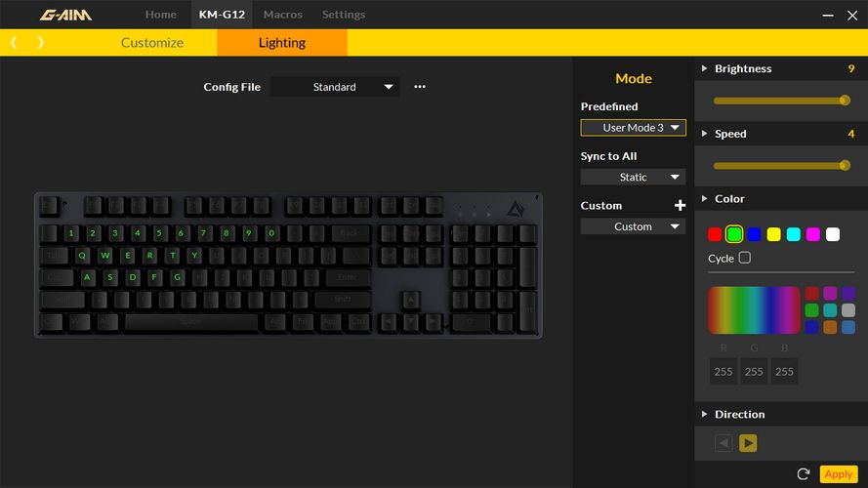Collapse the Speed section
The image size is (868, 488).
[704, 134]
